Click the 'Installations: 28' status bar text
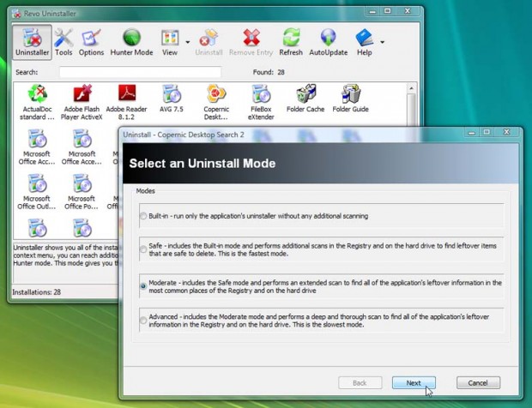The height and width of the screenshot is (408, 532). pyautogui.click(x=37, y=292)
